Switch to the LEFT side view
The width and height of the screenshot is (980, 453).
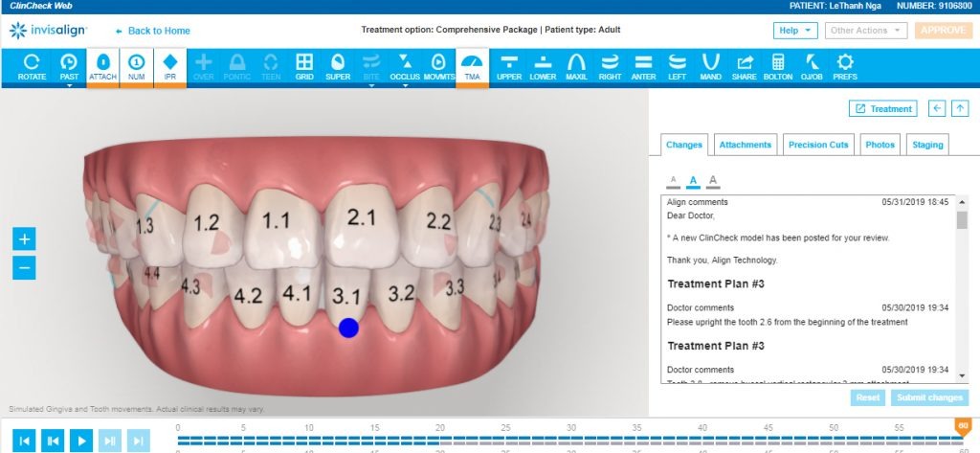click(x=677, y=67)
